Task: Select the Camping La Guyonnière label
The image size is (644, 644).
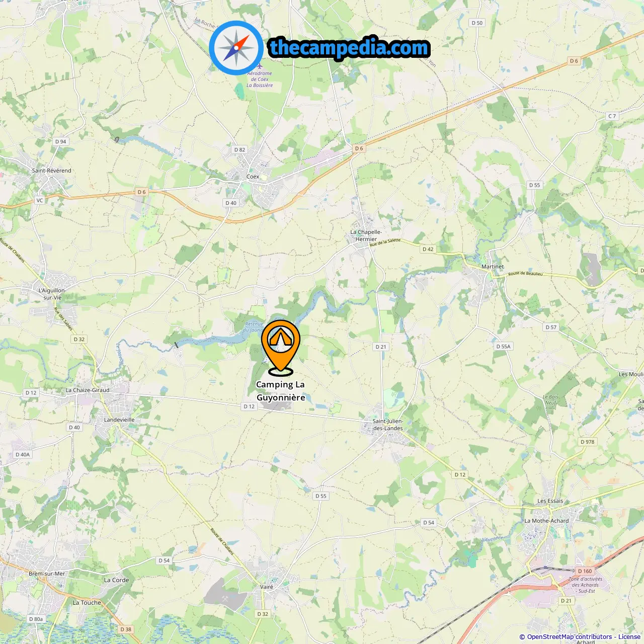Action: [x=281, y=391]
